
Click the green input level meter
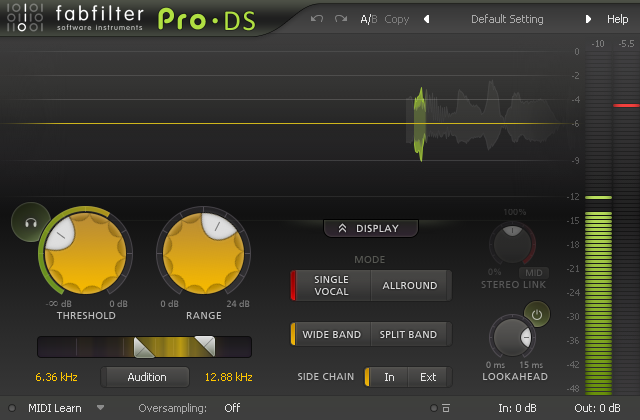pyautogui.click(x=598, y=302)
